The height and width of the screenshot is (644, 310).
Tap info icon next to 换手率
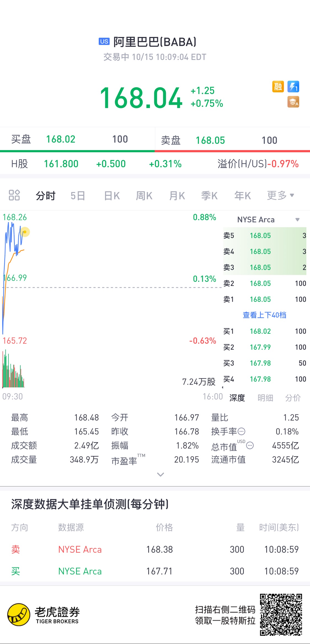241,431
